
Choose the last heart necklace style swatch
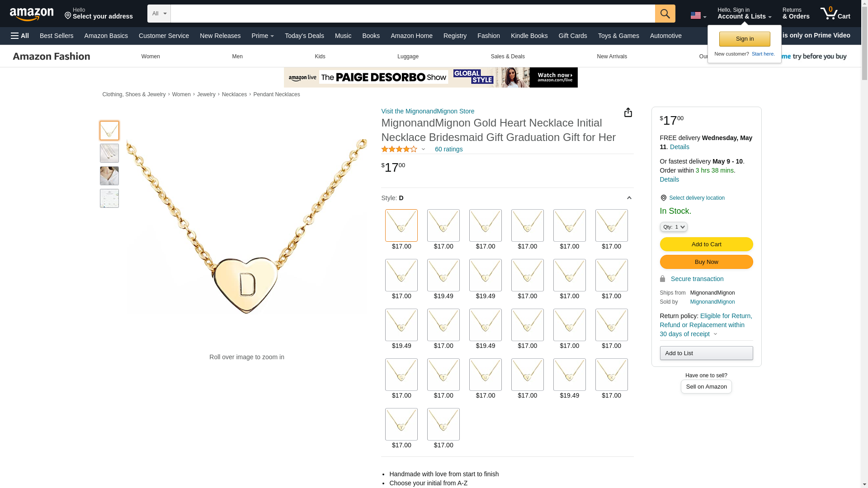(x=443, y=424)
